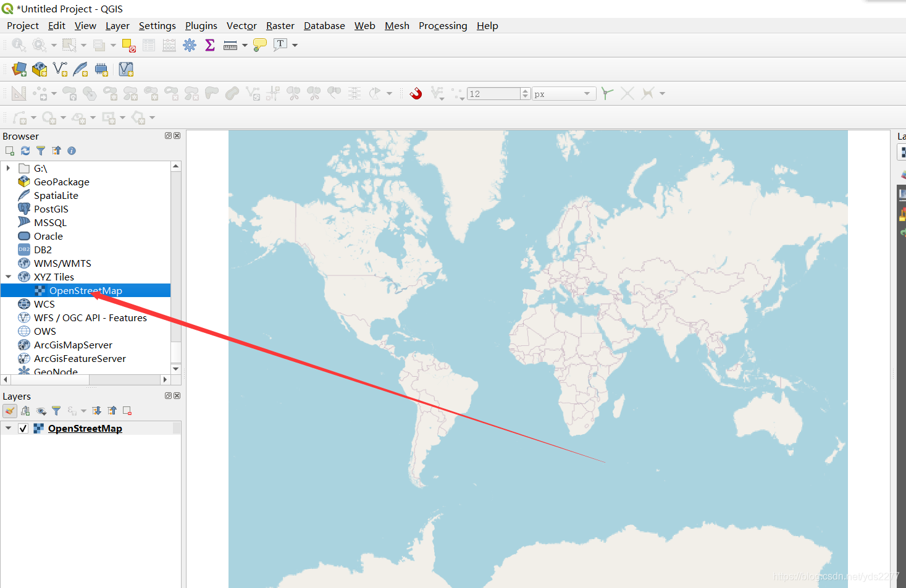Click New Virtual Layer icon

tap(126, 69)
